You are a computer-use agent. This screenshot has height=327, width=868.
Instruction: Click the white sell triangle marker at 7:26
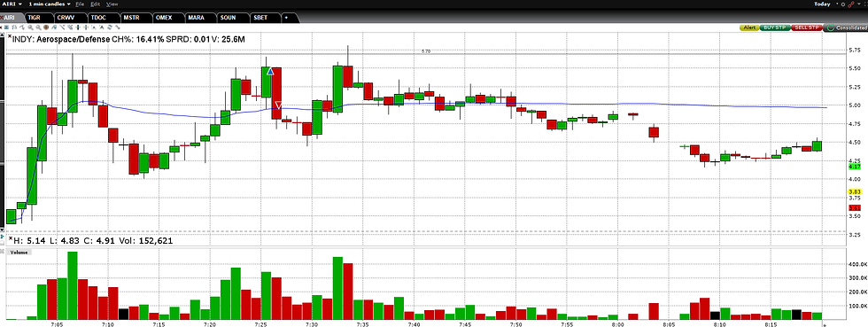(278, 105)
